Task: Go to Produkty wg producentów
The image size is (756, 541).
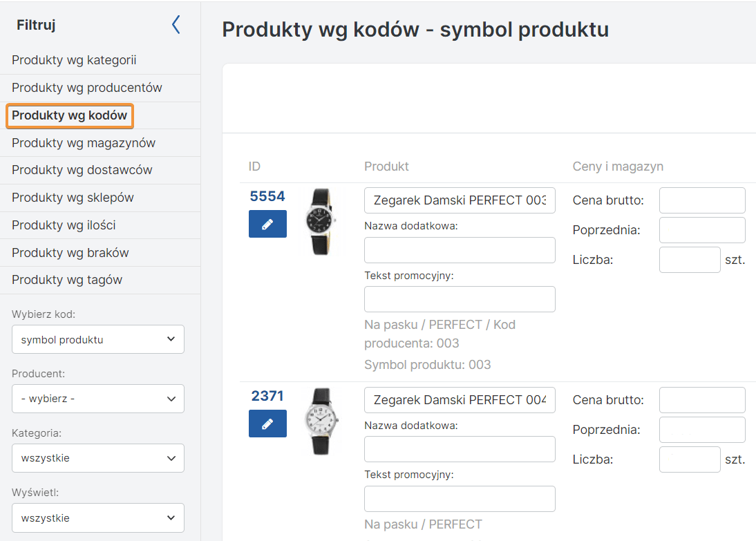Action: 87,88
